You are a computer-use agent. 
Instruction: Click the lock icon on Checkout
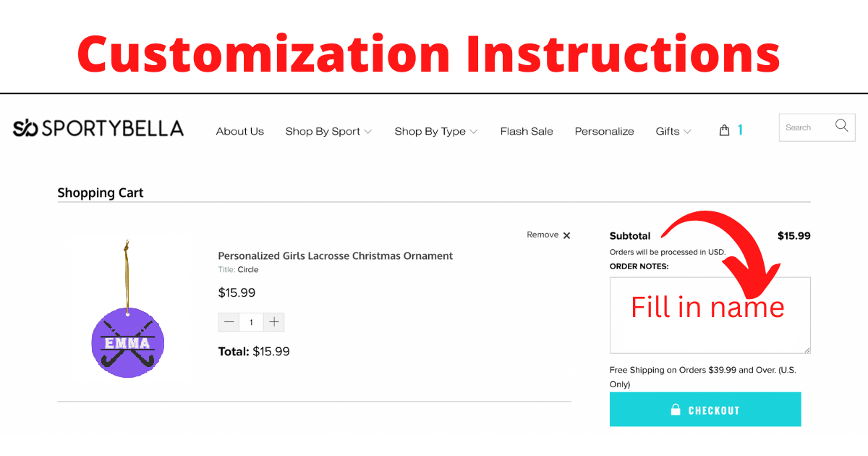pos(676,410)
